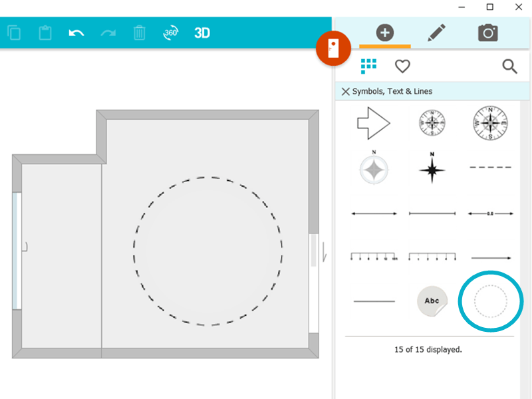Paste from the clipboard
532x399 pixels.
coord(45,33)
